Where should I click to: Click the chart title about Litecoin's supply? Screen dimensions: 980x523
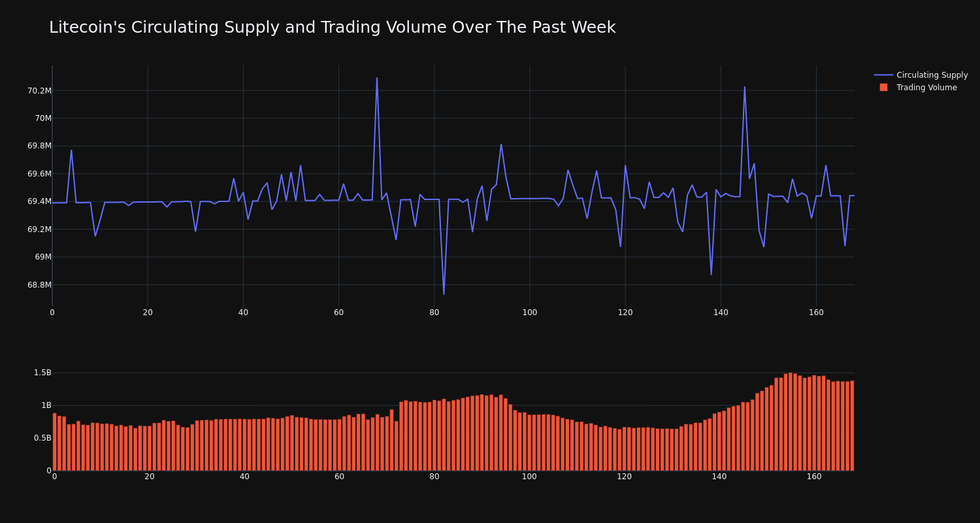coord(332,27)
